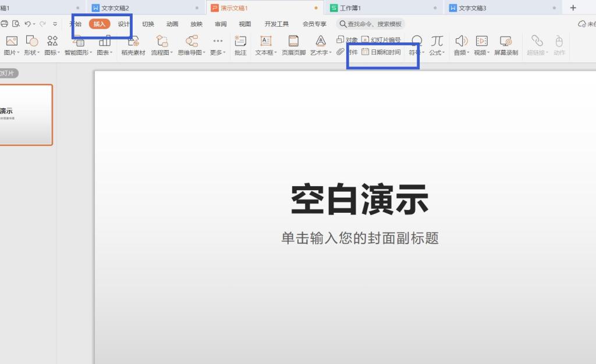Switch to the 设计 ribbon tab

[x=123, y=24]
